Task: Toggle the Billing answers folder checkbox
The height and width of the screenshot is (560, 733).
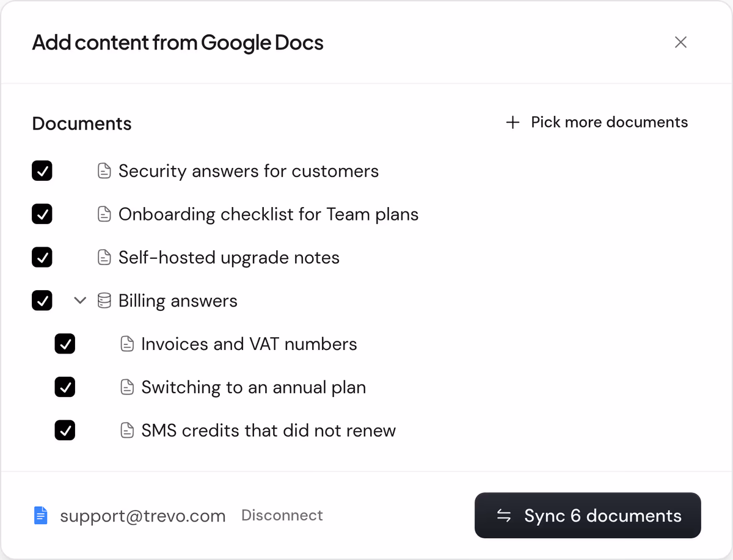Action: click(x=42, y=300)
